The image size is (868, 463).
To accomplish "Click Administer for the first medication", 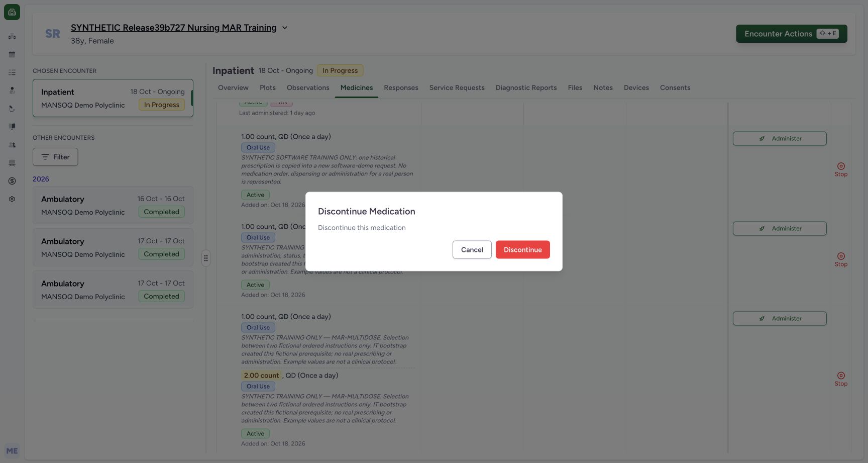I will click(780, 139).
